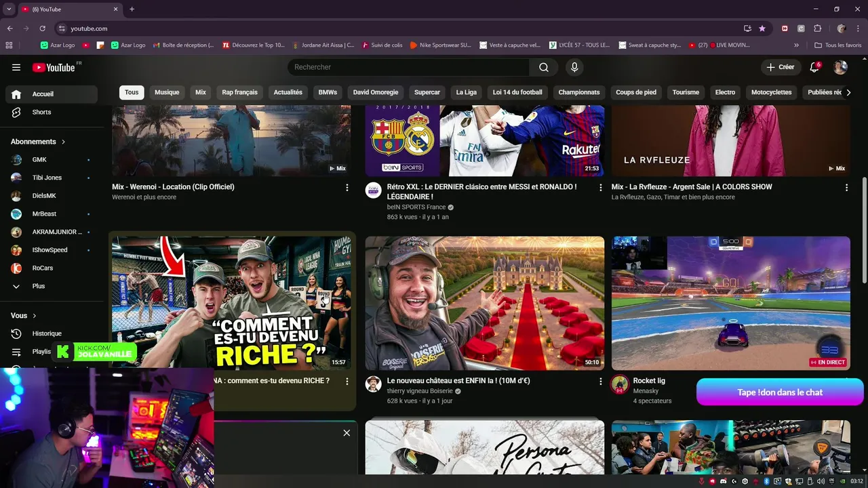This screenshot has height=488, width=868.
Task: Open the Suivi de colis bookmark
Action: click(x=382, y=45)
